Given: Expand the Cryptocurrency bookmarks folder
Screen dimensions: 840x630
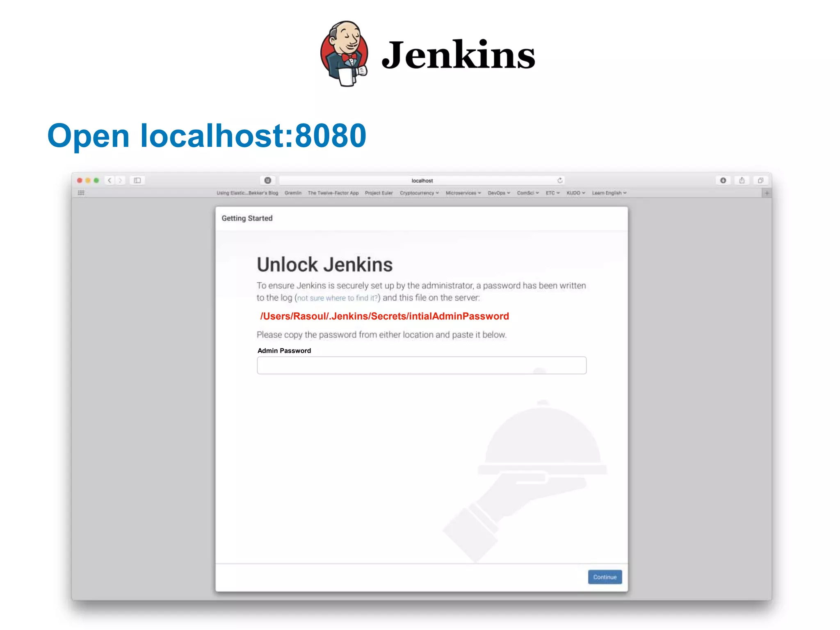Looking at the screenshot, I should pyautogui.click(x=419, y=193).
